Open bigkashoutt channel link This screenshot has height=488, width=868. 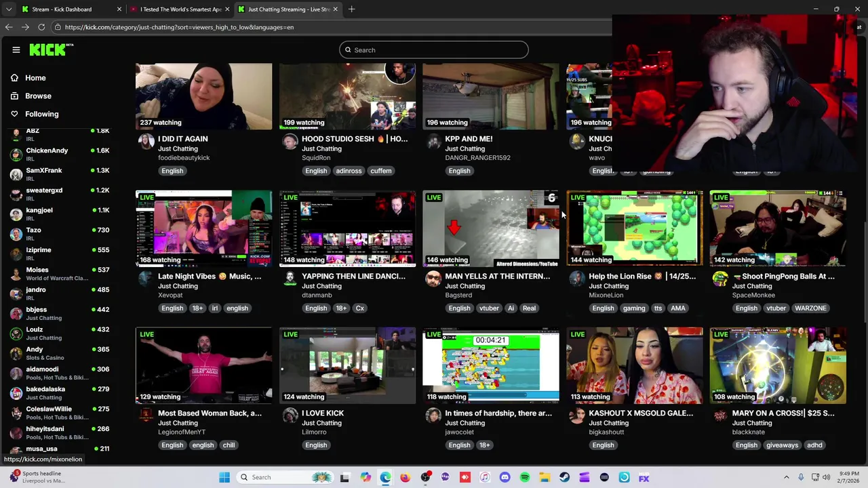606,432
